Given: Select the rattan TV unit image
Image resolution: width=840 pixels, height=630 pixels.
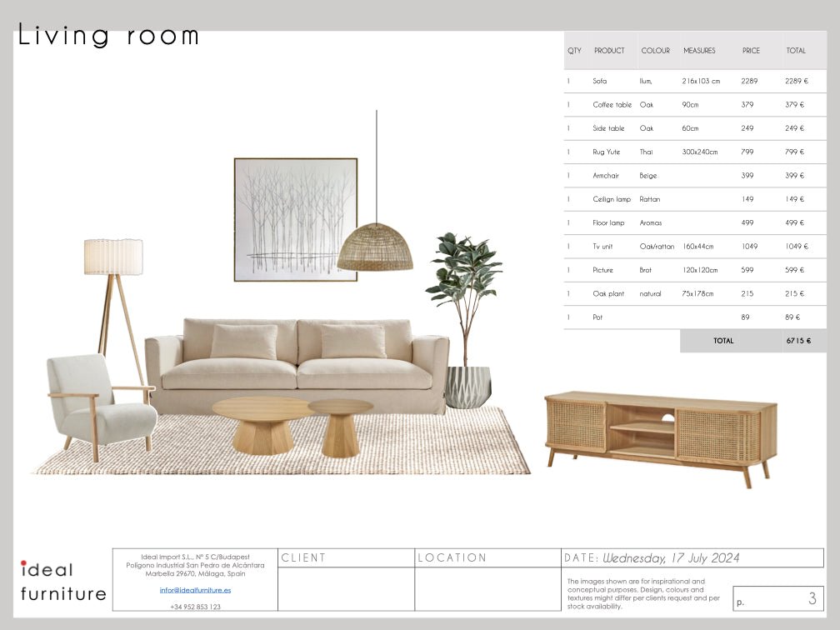Looking at the screenshot, I should coord(661,433).
